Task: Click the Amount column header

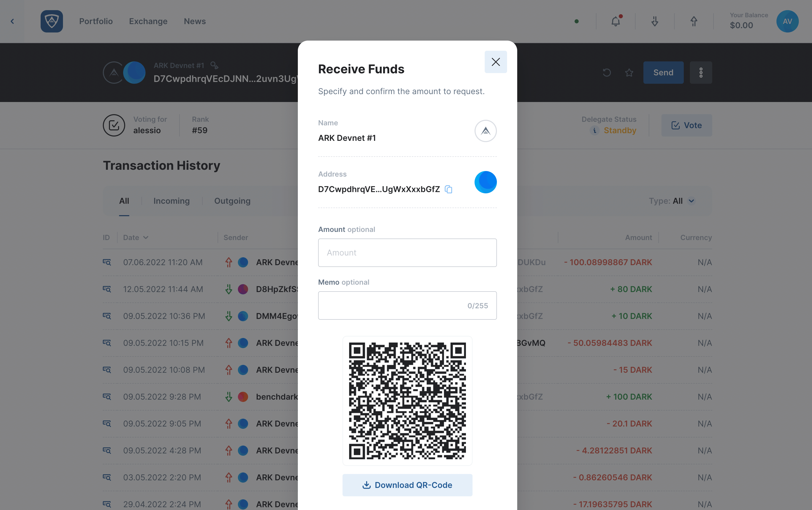Action: click(x=638, y=237)
